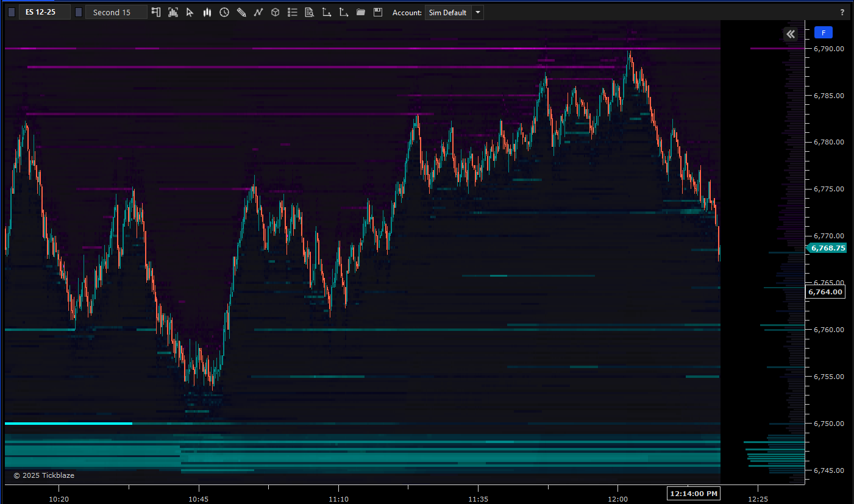Toggle the blue F button on price axis
This screenshot has height=504, width=854.
[823, 33]
